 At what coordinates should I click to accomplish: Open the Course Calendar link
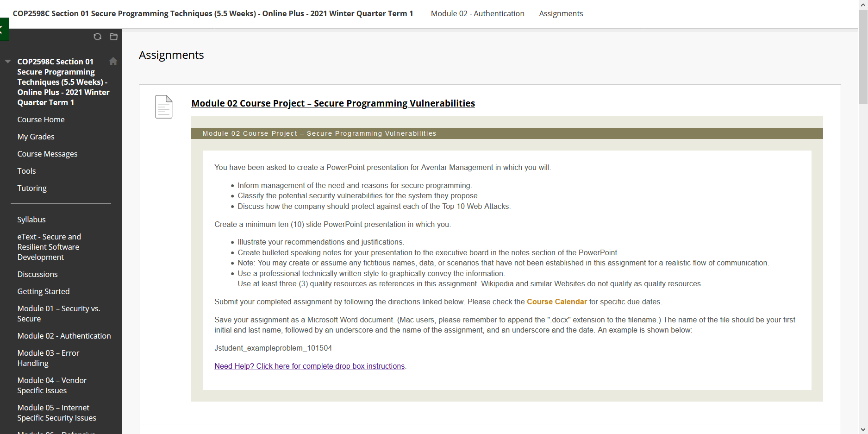click(557, 302)
